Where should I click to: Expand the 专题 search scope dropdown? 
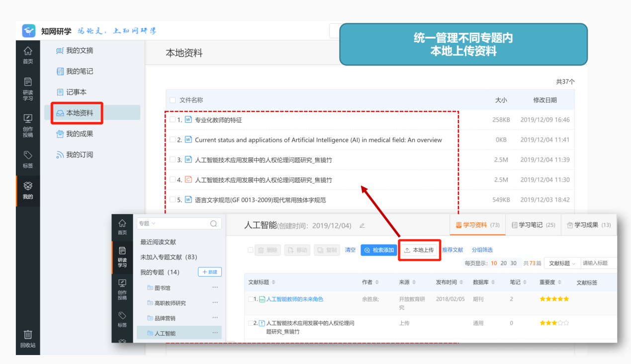147,223
